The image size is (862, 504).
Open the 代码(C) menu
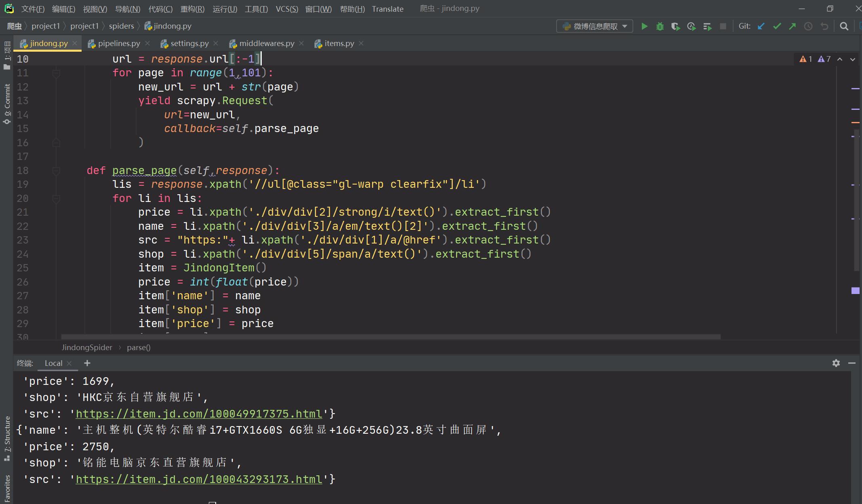(x=160, y=9)
